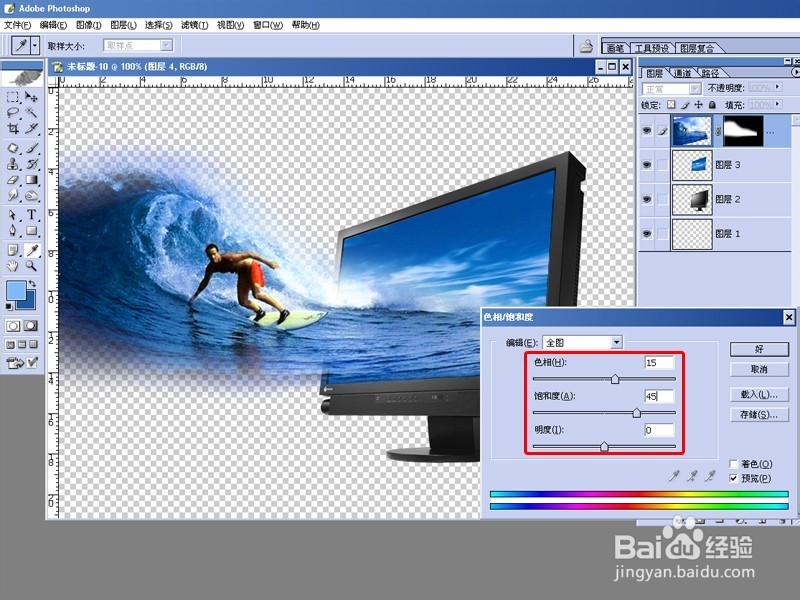Select the Move tool

32,96
